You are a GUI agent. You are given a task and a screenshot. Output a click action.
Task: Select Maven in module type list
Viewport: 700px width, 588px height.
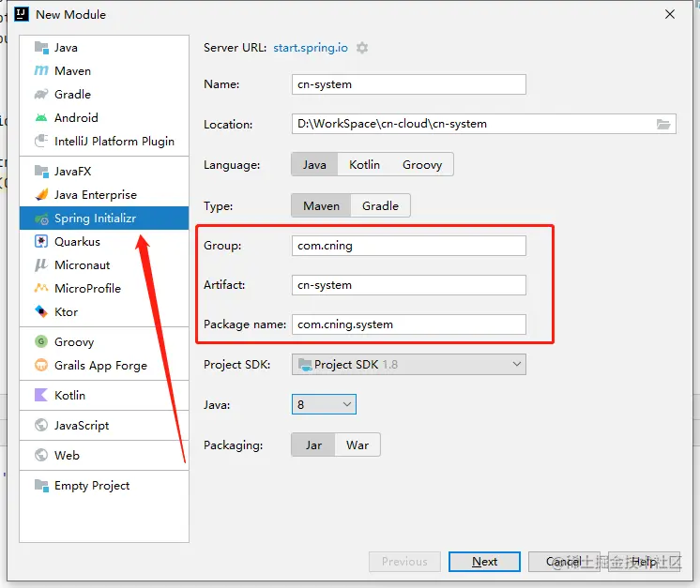click(x=104, y=70)
